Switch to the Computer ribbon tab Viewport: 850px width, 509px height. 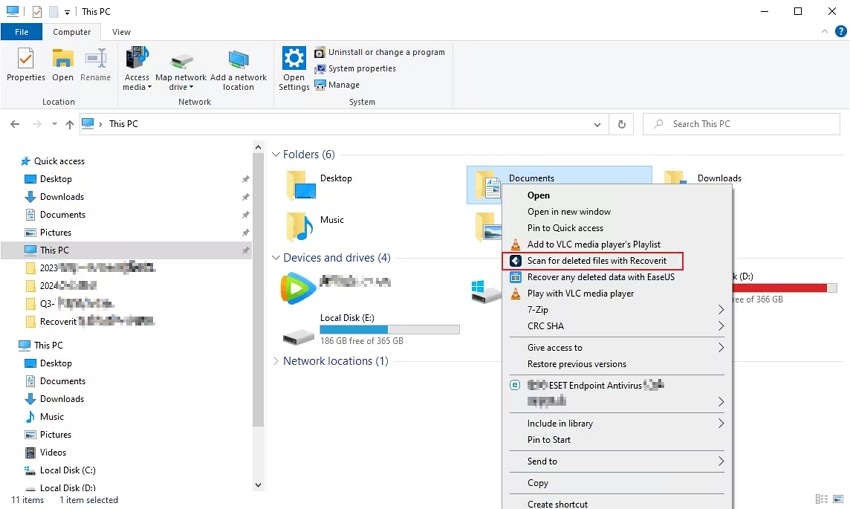coord(72,32)
